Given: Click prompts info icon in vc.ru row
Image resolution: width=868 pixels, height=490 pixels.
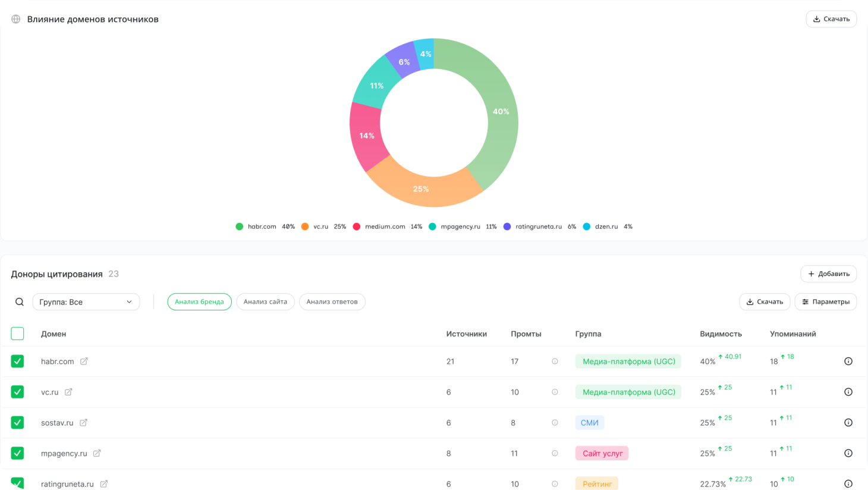Looking at the screenshot, I should tap(555, 392).
